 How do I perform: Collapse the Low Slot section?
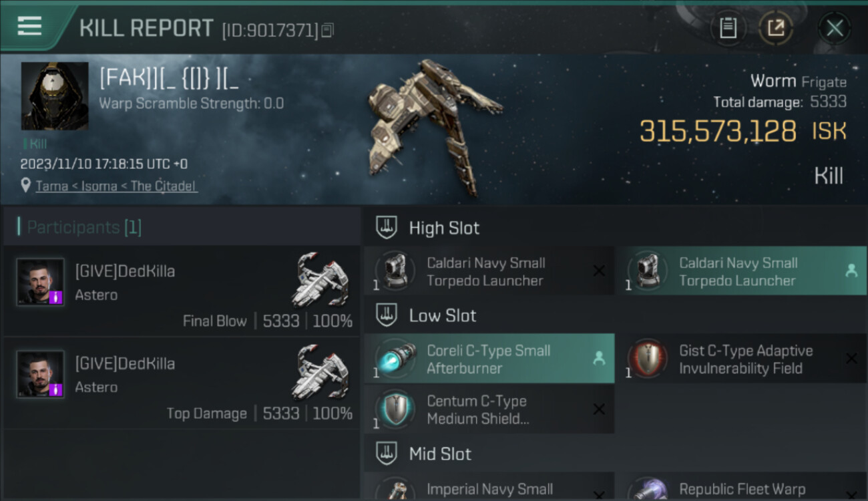(387, 315)
